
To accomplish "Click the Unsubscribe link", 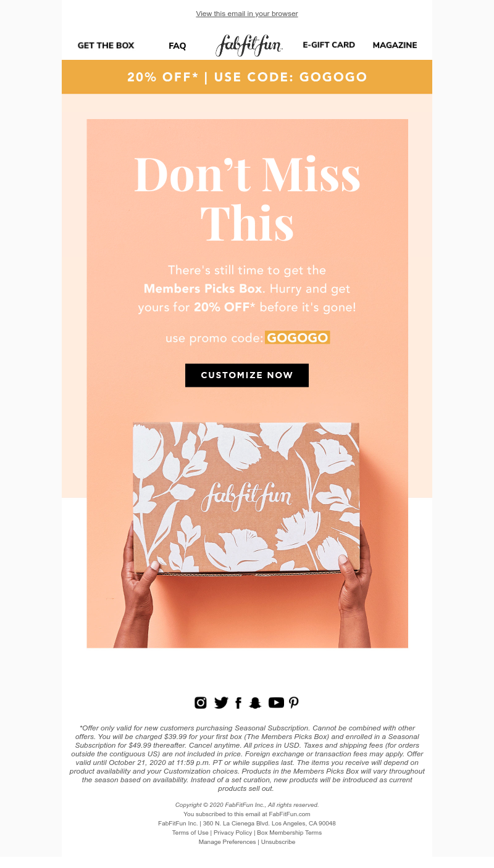I will click(x=278, y=841).
